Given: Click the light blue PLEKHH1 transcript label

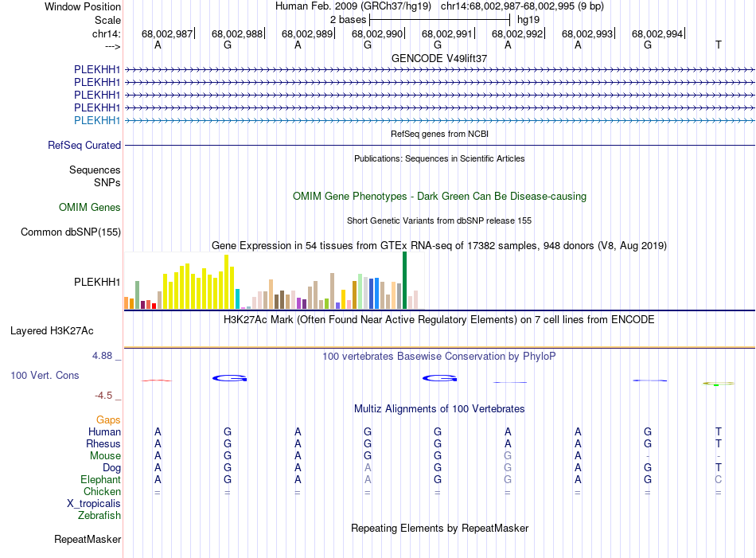Looking at the screenshot, I should pos(97,120).
